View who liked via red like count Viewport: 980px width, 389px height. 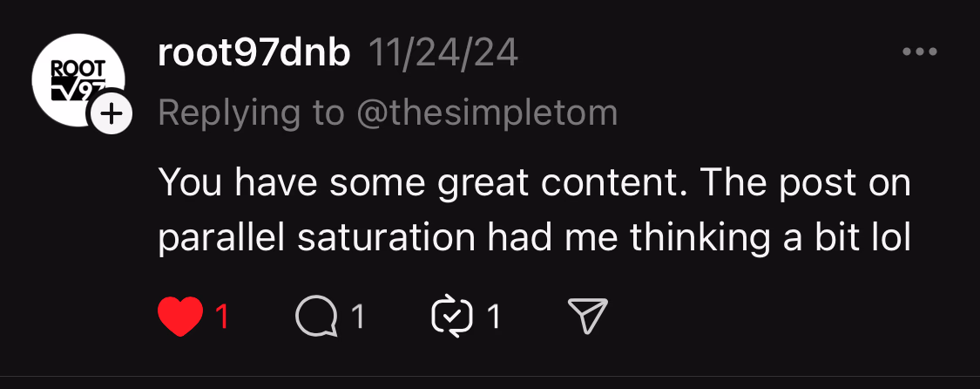[222, 317]
